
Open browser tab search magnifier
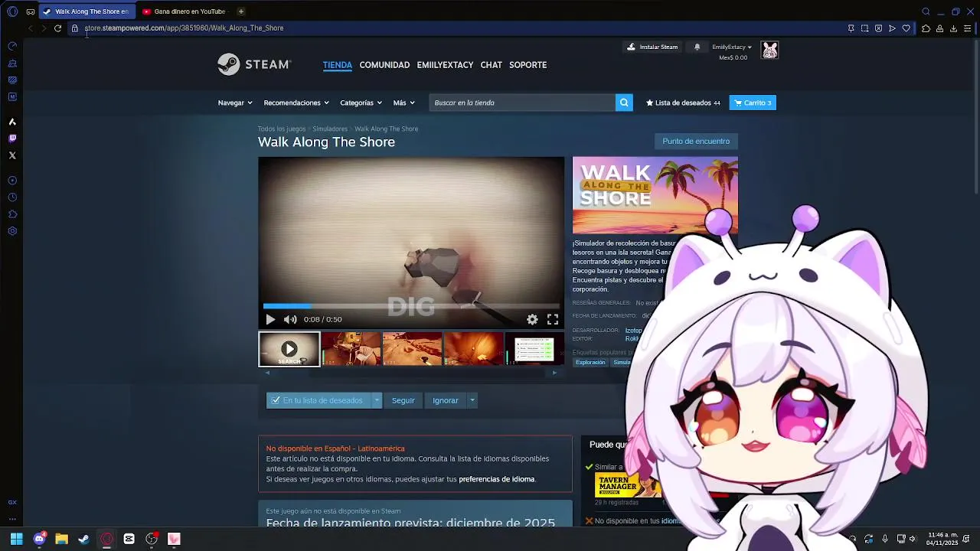[926, 11]
